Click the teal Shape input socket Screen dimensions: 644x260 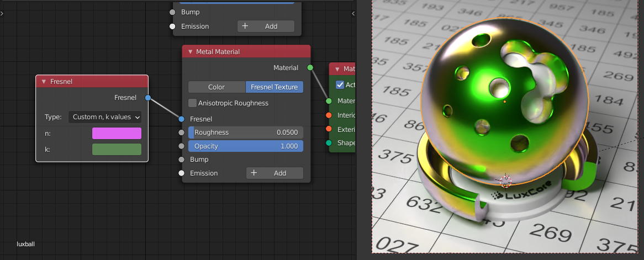coord(329,143)
